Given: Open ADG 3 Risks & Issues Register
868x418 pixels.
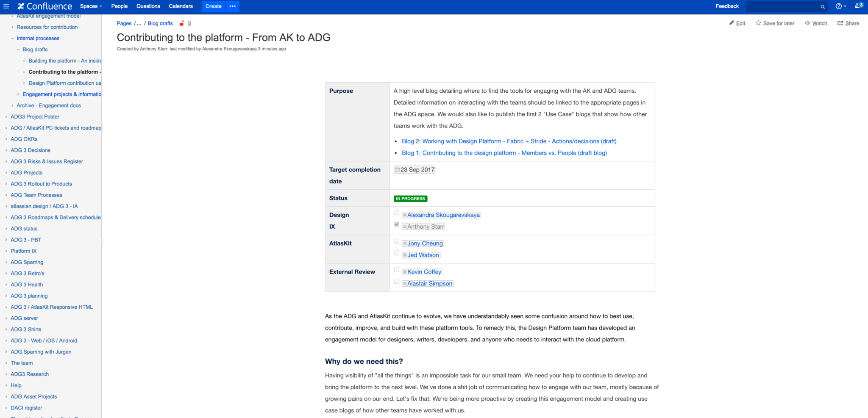Looking at the screenshot, I should coord(47,162).
